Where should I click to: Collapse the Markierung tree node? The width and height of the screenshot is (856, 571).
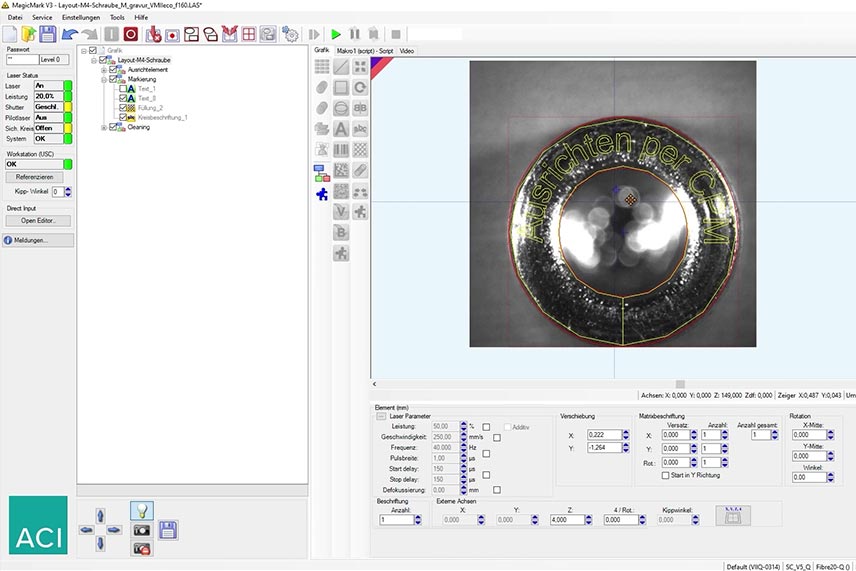pyautogui.click(x=103, y=79)
